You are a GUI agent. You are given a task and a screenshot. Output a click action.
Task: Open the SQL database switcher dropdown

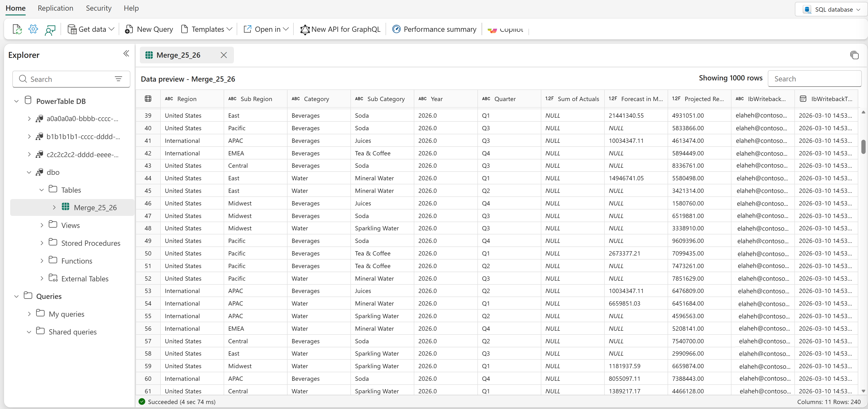(831, 9)
